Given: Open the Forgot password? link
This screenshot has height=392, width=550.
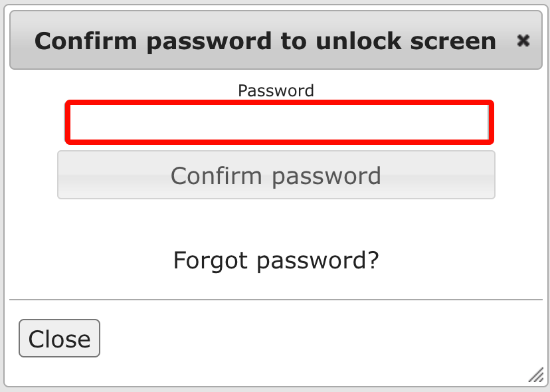Looking at the screenshot, I should (x=276, y=260).
